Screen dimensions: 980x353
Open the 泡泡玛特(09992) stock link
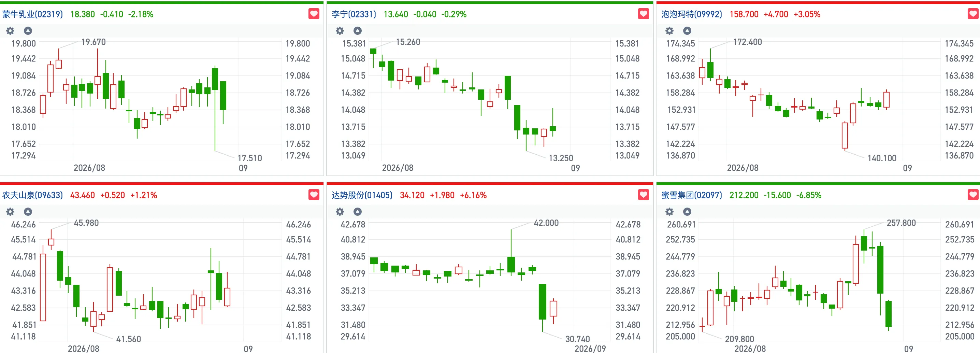tap(692, 14)
